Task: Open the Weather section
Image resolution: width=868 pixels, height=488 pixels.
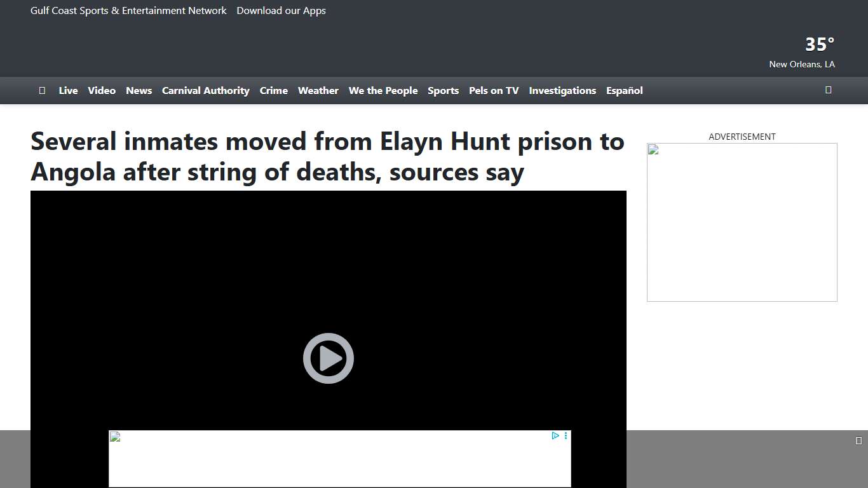Action: pyautogui.click(x=318, y=90)
